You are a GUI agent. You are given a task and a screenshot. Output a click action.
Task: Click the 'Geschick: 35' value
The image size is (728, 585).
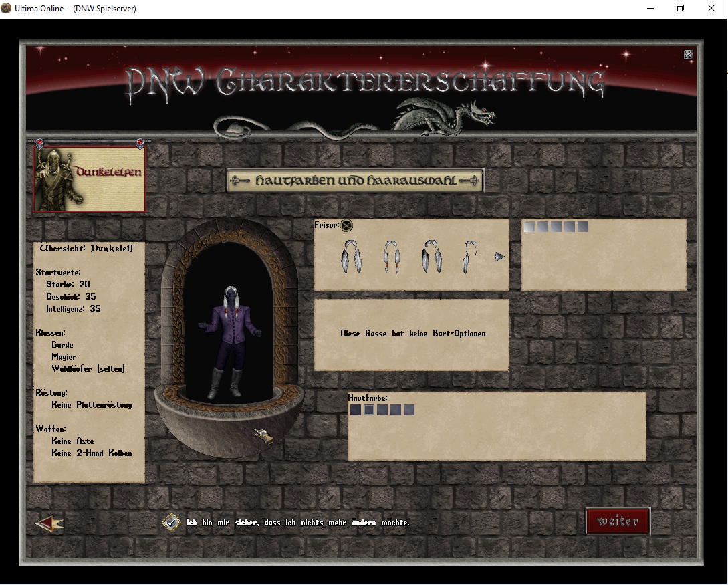coord(71,297)
